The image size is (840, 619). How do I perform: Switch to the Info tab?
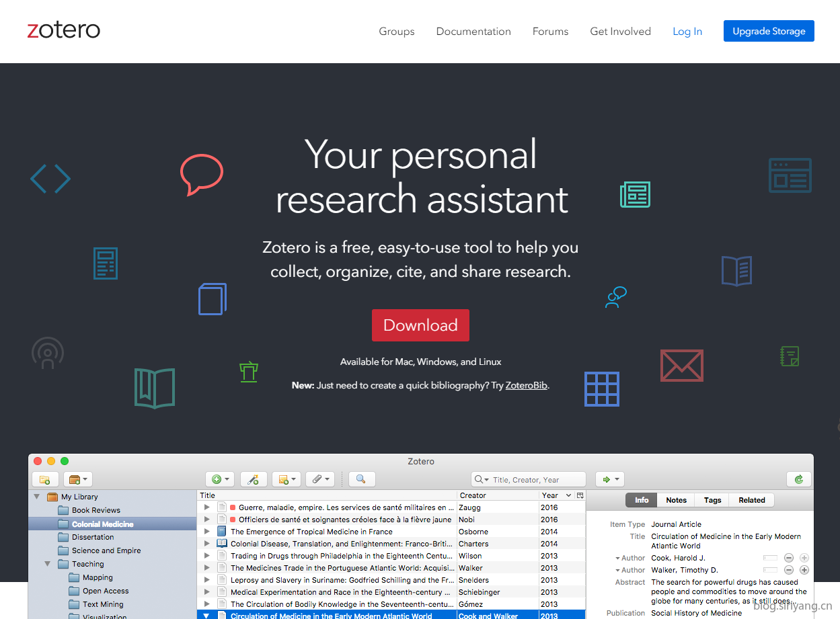coord(642,500)
